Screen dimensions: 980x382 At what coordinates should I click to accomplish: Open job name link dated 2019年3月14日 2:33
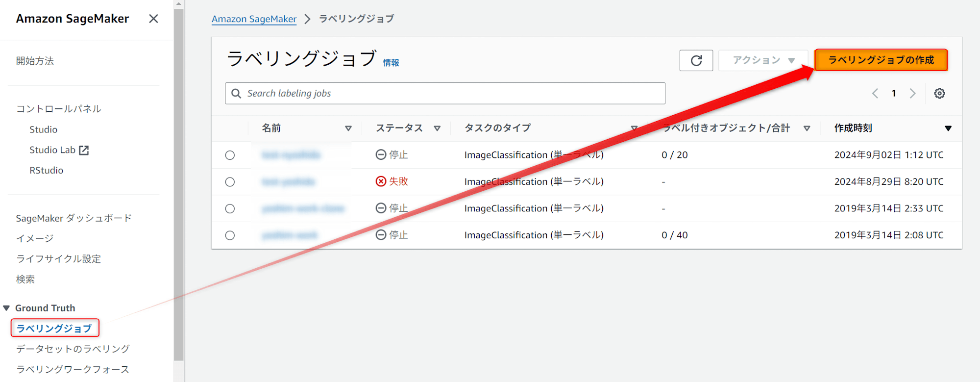point(303,208)
